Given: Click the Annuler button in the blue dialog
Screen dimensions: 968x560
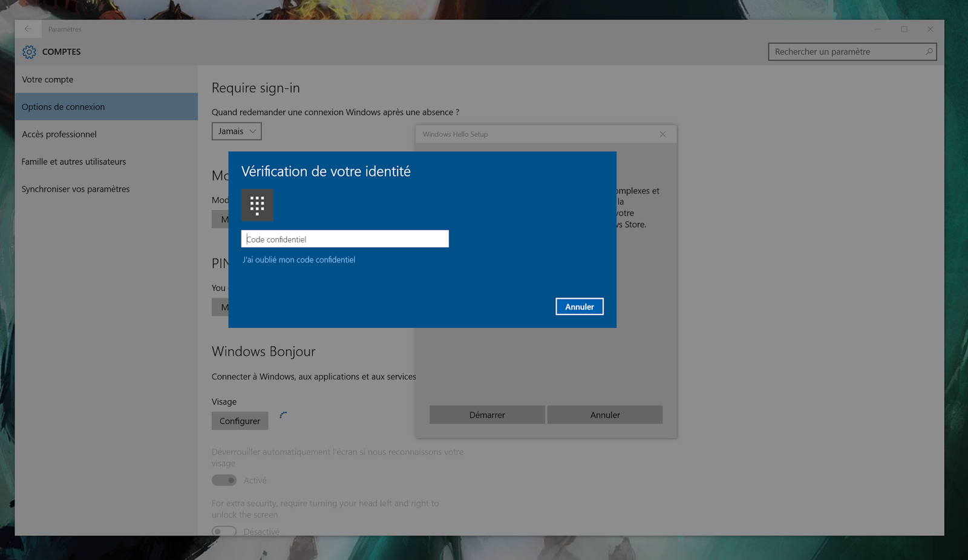Looking at the screenshot, I should coord(579,306).
